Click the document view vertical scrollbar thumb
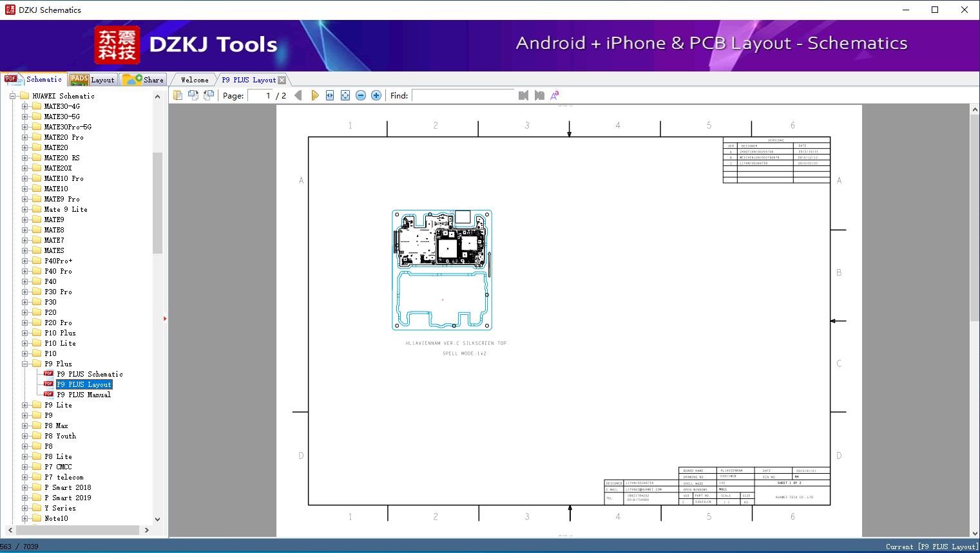980x553 pixels. point(975,218)
